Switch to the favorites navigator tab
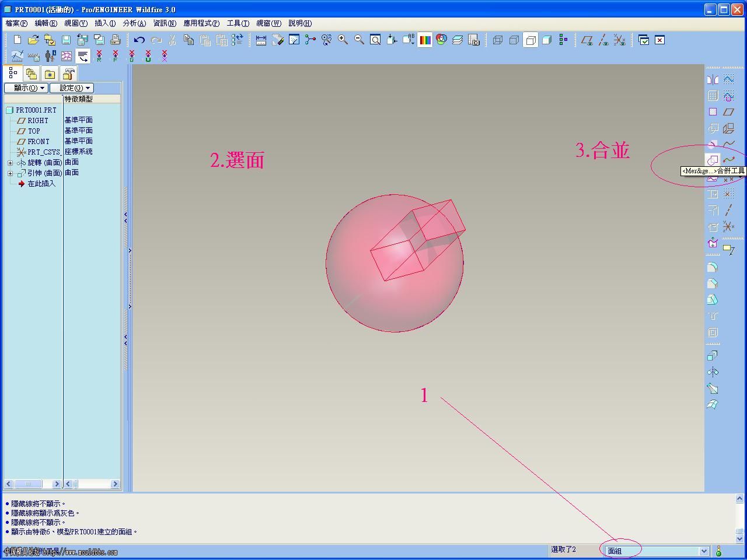This screenshot has height=560, width=747. coord(50,74)
